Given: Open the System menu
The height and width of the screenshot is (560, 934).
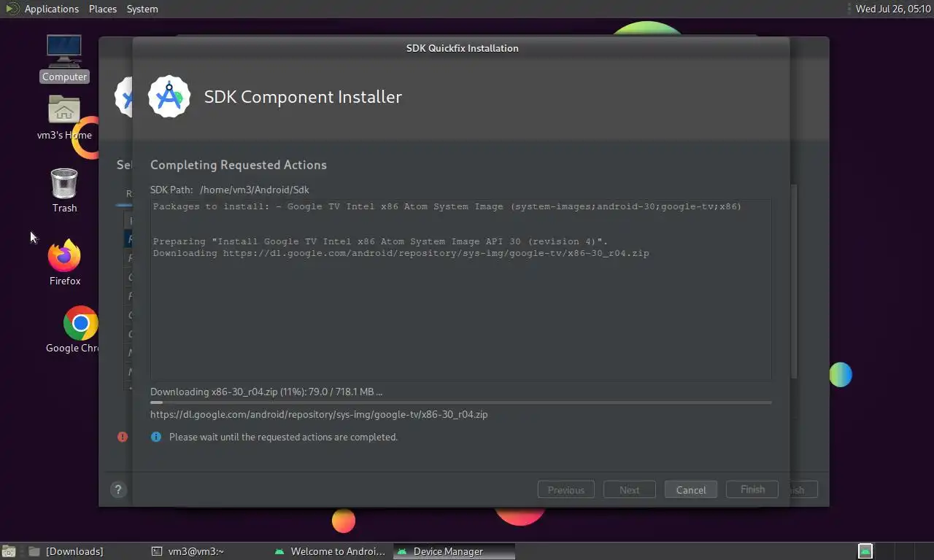Looking at the screenshot, I should coord(142,9).
